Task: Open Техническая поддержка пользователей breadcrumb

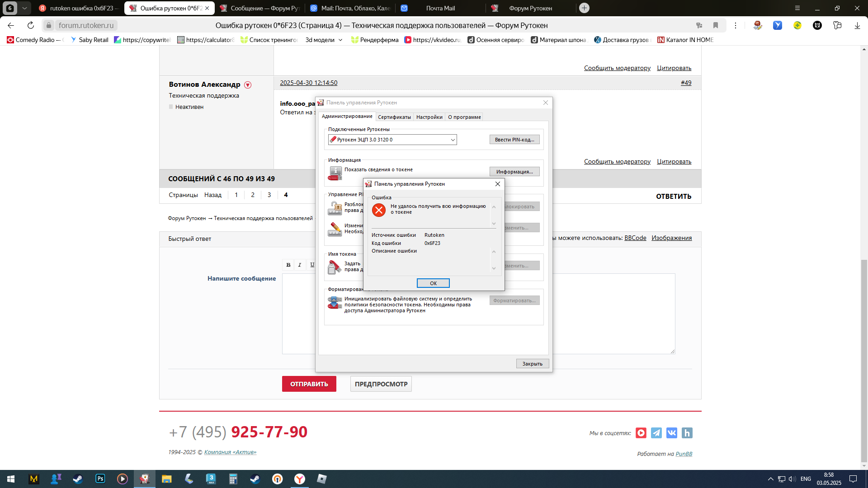Action: pos(263,218)
